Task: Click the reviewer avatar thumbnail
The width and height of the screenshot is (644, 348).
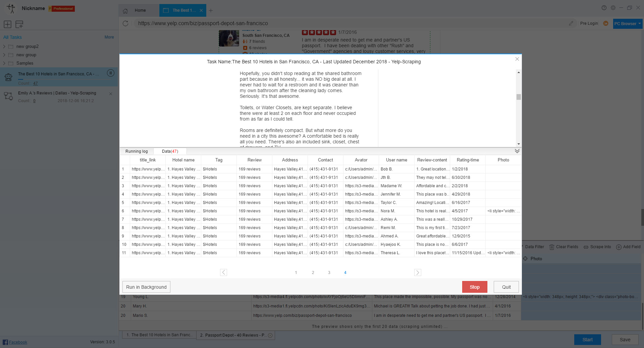Action: pos(229,38)
